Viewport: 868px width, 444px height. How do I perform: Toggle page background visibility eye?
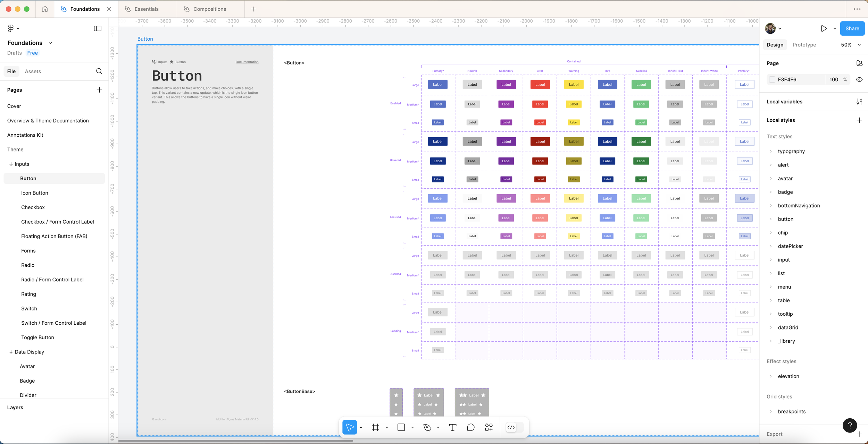(x=859, y=79)
